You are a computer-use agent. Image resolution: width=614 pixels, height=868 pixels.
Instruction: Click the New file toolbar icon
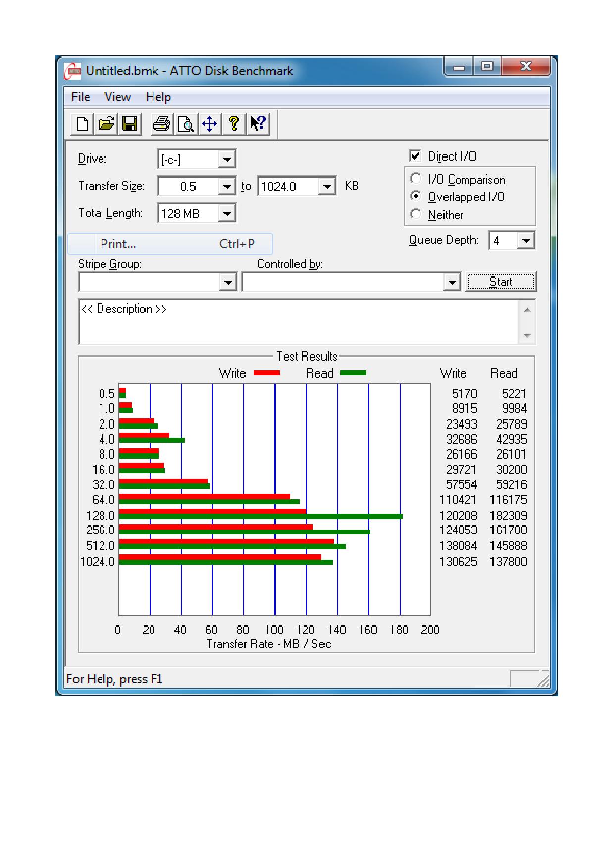pos(82,124)
